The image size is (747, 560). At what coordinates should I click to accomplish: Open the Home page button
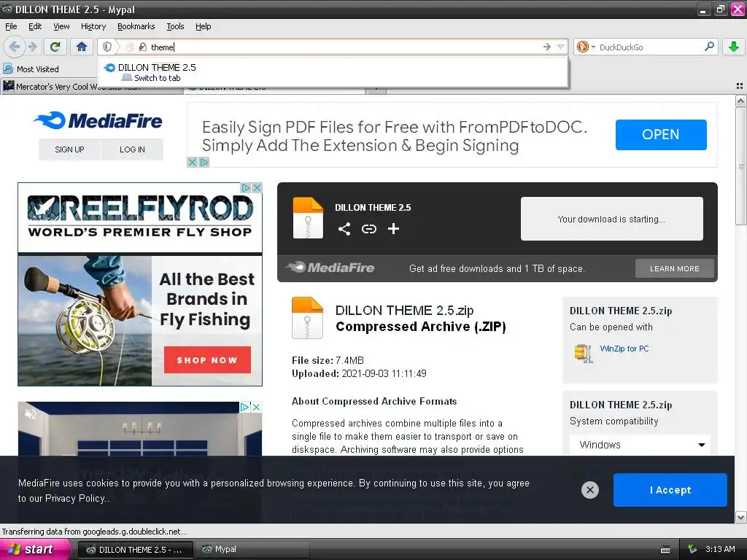tap(82, 47)
